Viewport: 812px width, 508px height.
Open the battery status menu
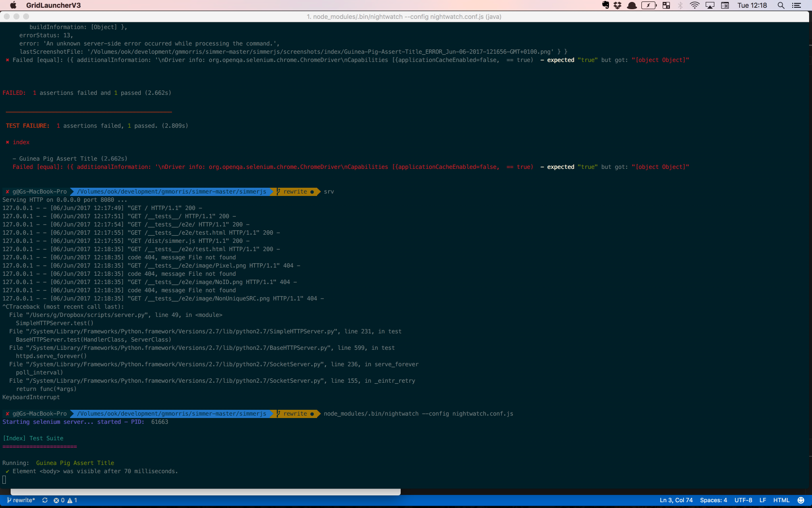tap(649, 5)
